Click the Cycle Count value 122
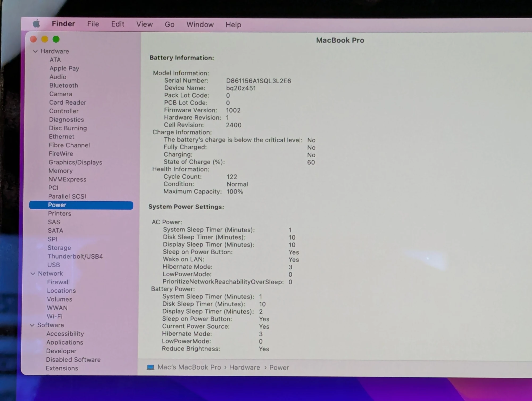This screenshot has height=401, width=532. pyautogui.click(x=232, y=177)
